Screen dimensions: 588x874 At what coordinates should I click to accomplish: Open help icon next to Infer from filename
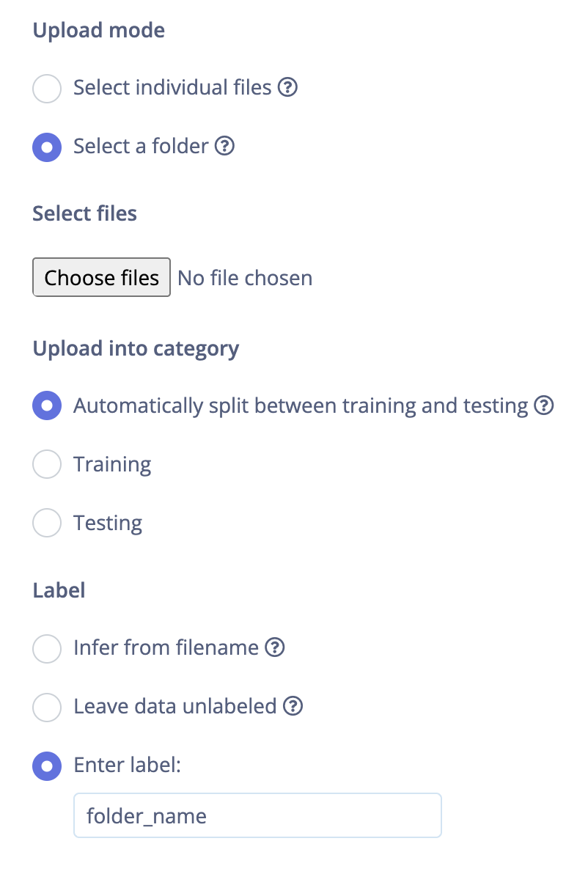point(275,648)
